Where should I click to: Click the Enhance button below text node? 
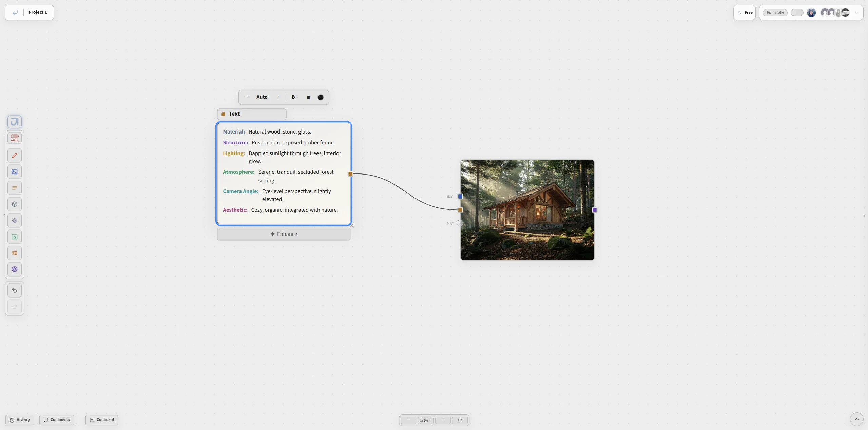tap(284, 234)
